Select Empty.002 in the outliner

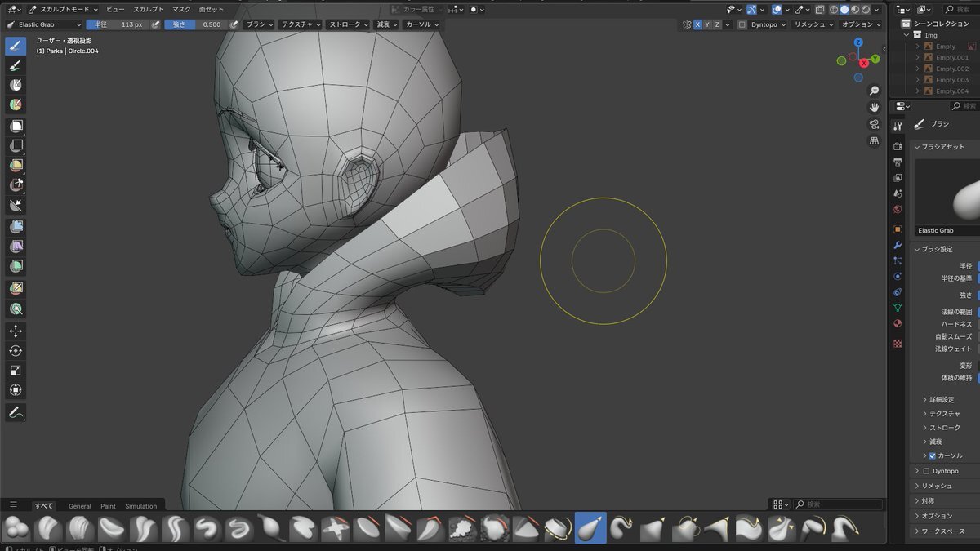click(951, 69)
